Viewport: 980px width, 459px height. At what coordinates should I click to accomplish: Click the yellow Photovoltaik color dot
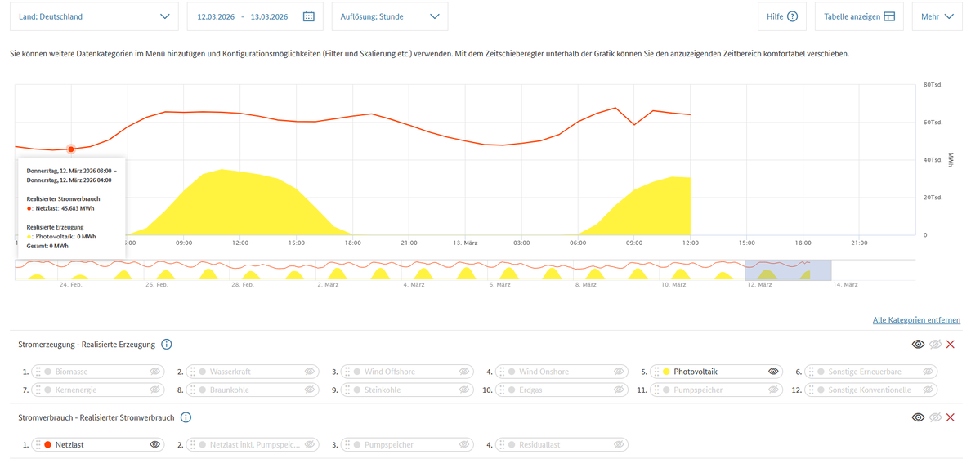[666, 372]
